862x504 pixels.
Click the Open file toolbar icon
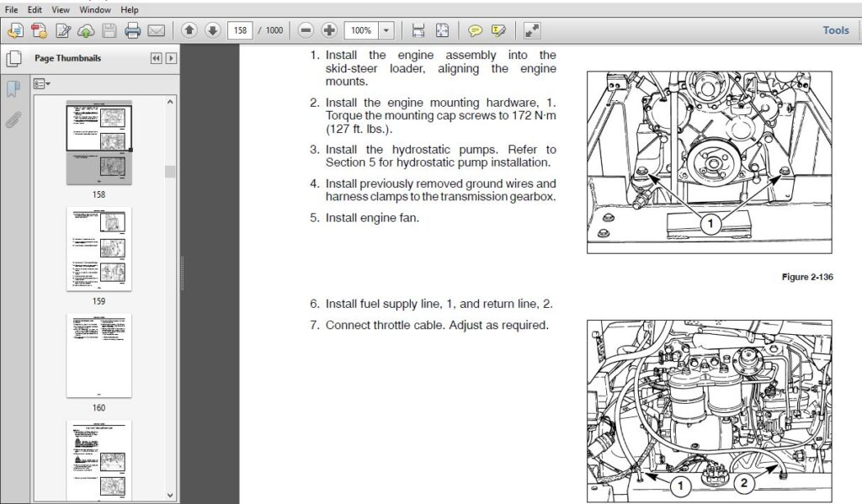pyautogui.click(x=15, y=31)
